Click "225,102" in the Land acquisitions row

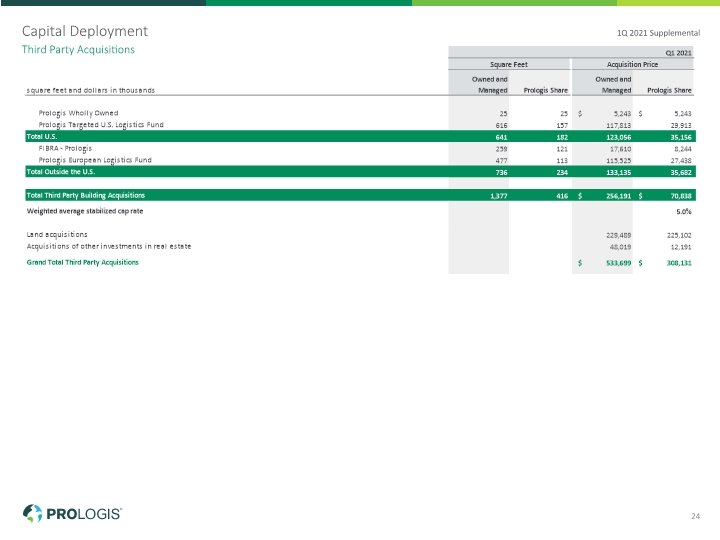coord(679,236)
